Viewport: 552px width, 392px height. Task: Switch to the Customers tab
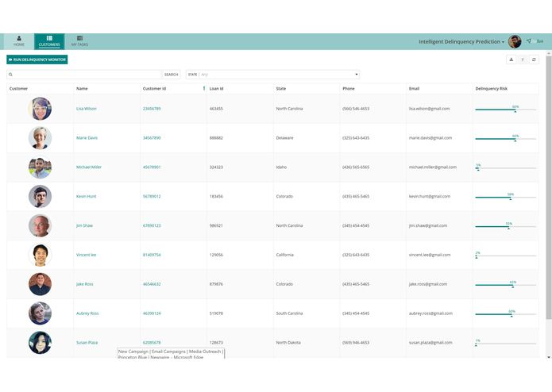pyautogui.click(x=49, y=41)
